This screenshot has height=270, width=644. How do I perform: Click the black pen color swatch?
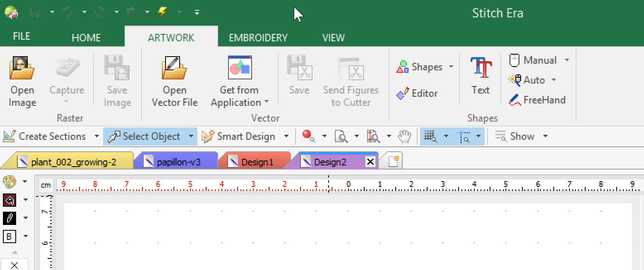pos(9,218)
